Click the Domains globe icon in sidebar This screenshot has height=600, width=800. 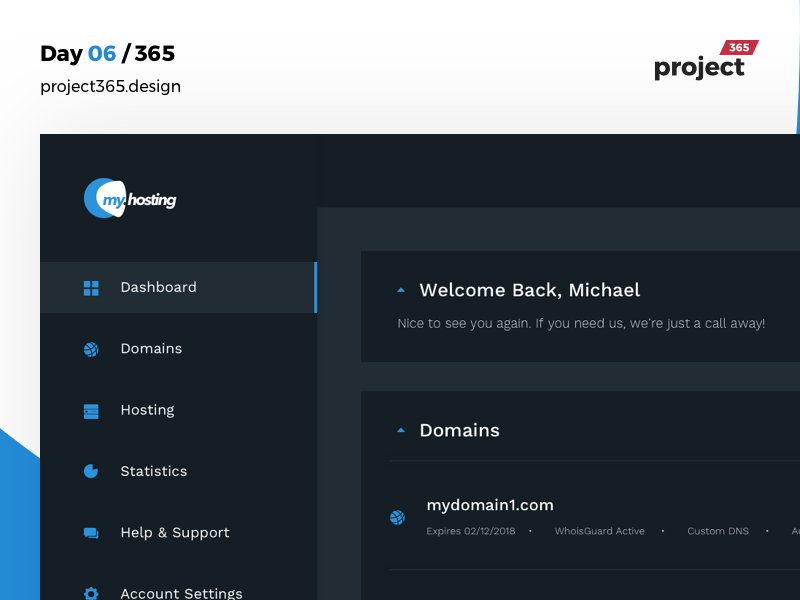(x=91, y=349)
